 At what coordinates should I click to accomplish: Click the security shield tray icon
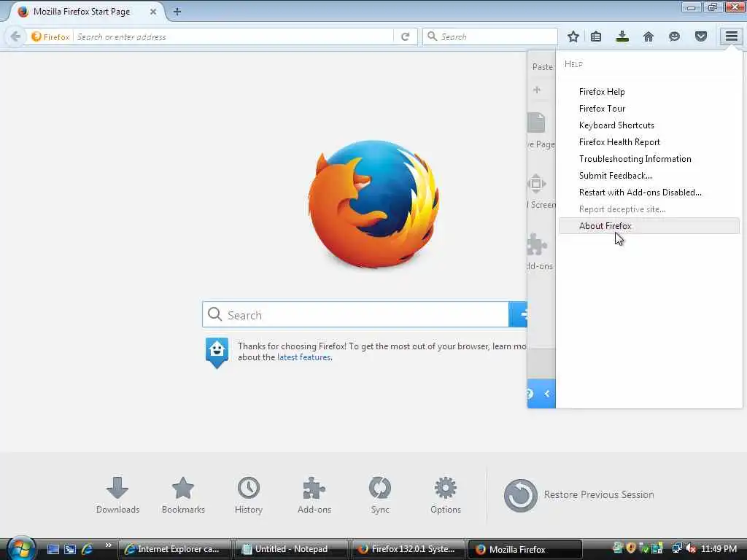pyautogui.click(x=631, y=548)
